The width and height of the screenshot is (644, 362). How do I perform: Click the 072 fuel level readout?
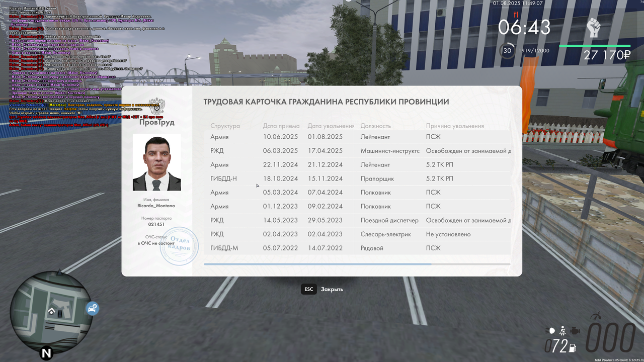[x=556, y=346]
